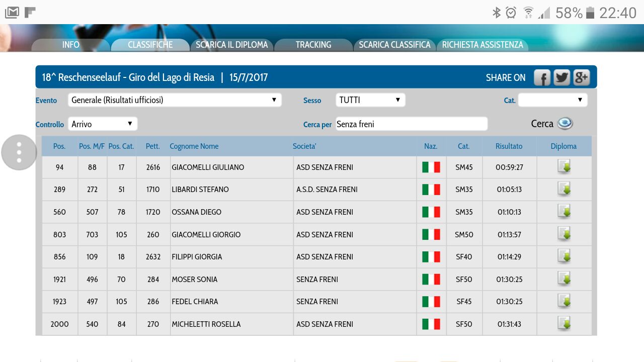Click category SM50
This screenshot has height=362, width=644.
point(464,235)
